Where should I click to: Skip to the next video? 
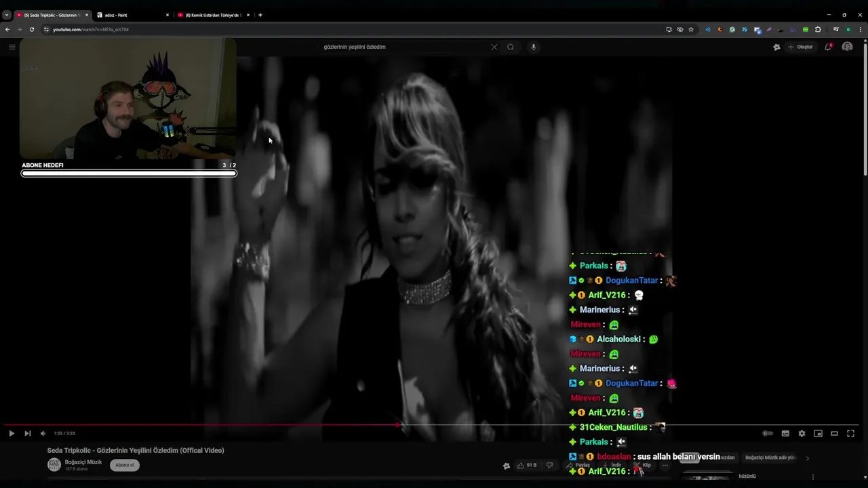(28, 434)
